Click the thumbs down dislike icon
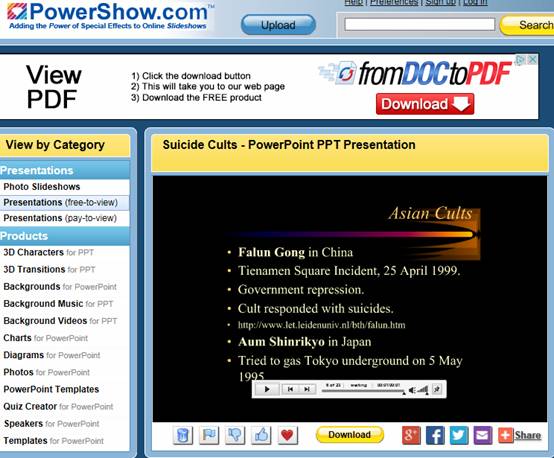 [235, 435]
